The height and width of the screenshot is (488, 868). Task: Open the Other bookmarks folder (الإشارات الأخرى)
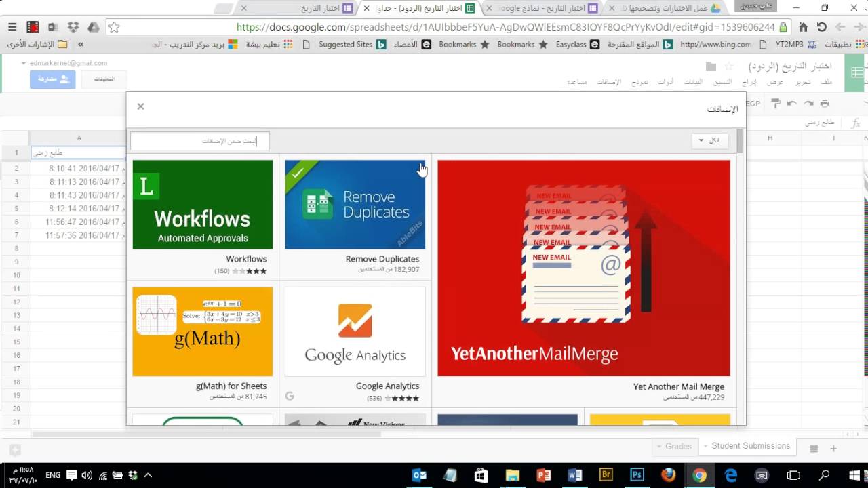(x=37, y=45)
